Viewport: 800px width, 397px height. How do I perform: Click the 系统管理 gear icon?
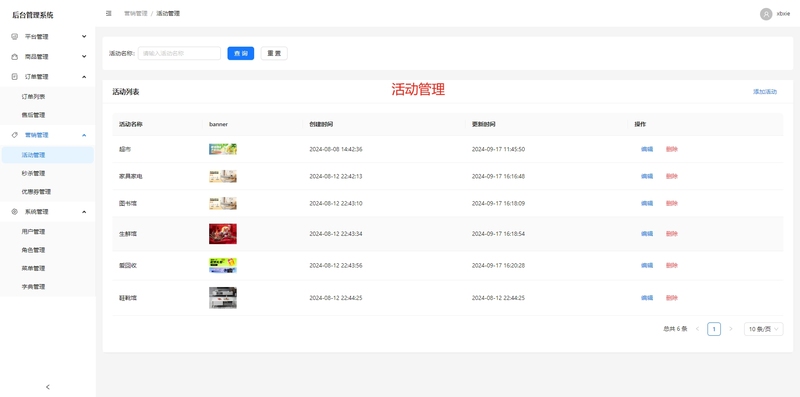pyautogui.click(x=14, y=211)
